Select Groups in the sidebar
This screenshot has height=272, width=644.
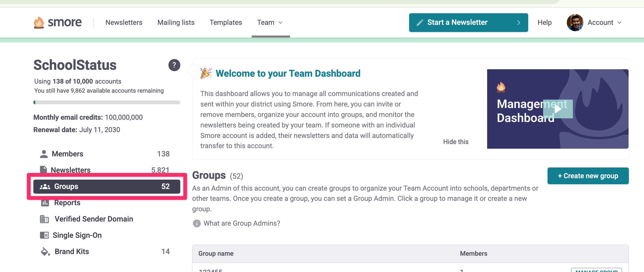107,186
